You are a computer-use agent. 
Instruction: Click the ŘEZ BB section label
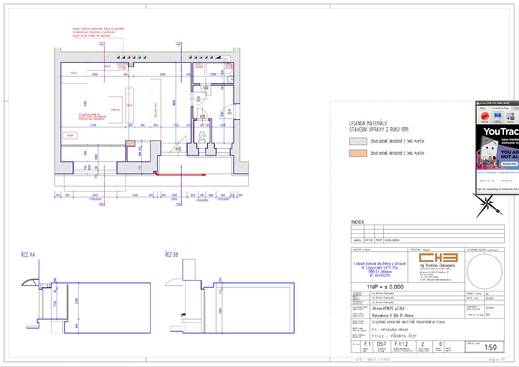[171, 254]
